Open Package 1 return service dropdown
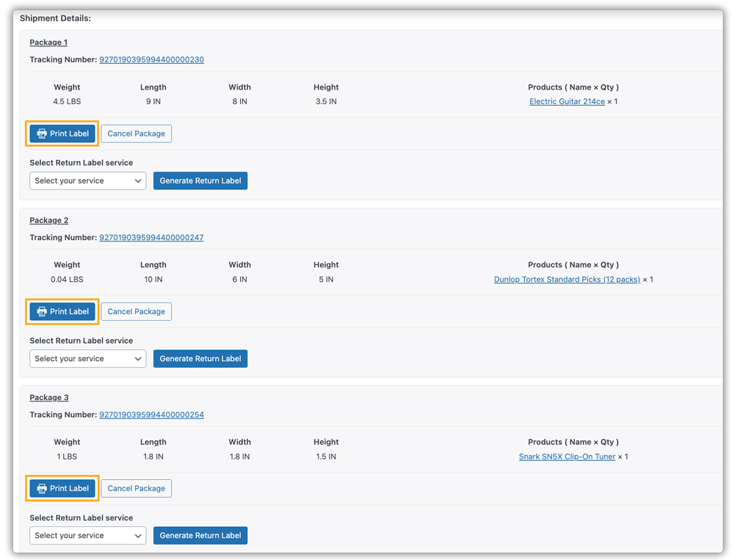This screenshot has height=560, width=734. click(x=88, y=181)
